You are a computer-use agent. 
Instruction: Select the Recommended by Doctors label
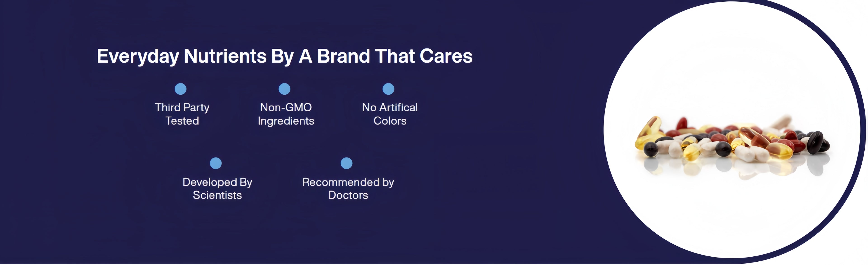point(348,188)
